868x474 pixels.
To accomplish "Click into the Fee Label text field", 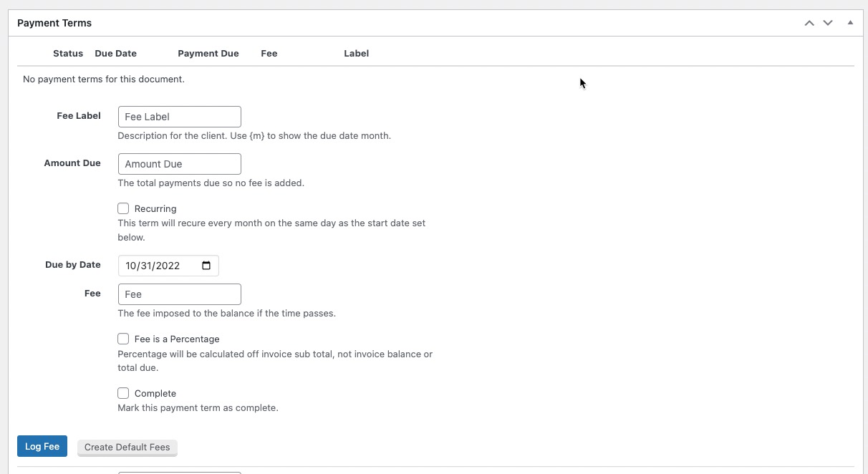I will 179,117.
